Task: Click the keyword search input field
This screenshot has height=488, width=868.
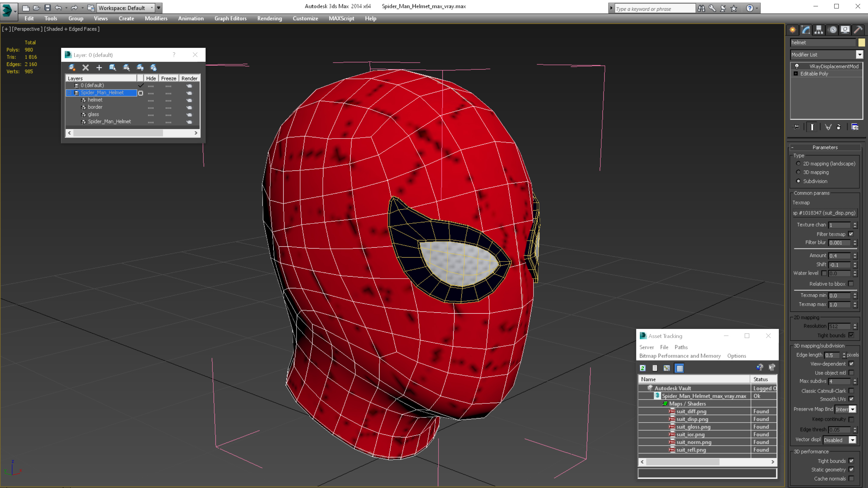Action: [x=655, y=9]
